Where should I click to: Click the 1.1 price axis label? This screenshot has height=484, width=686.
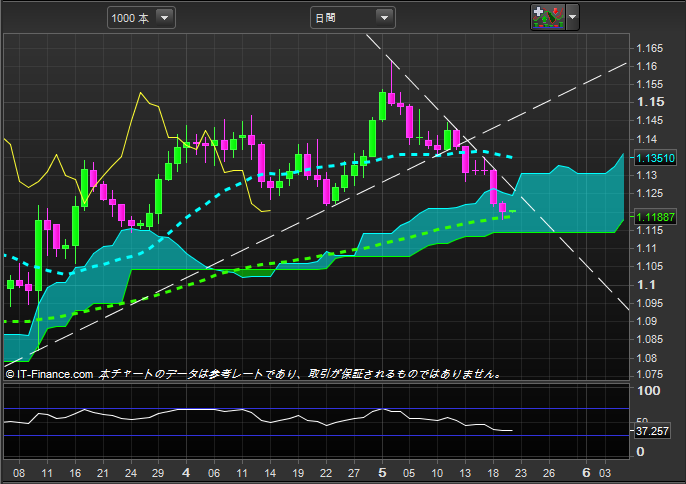click(x=646, y=285)
